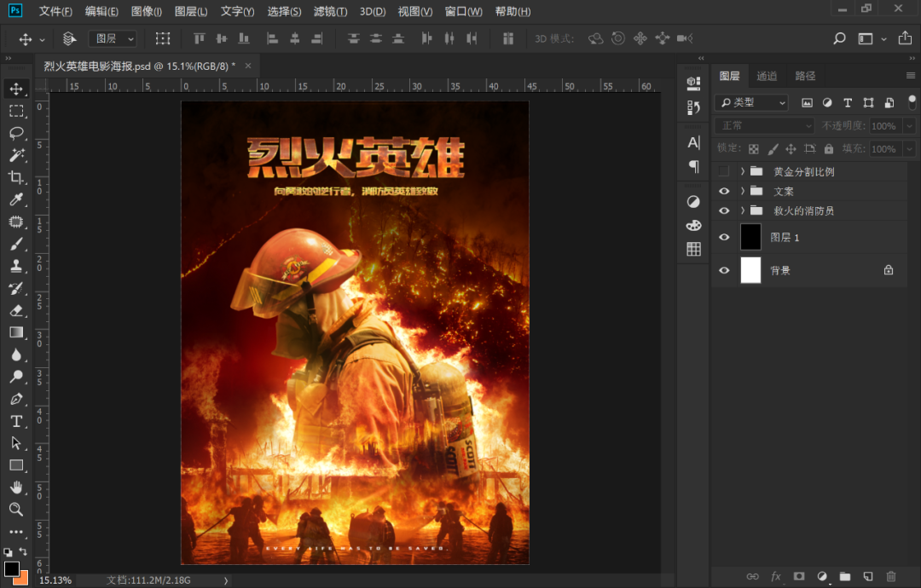Toggle the layer filter on/off switch
This screenshot has height=588, width=921.
point(912,102)
